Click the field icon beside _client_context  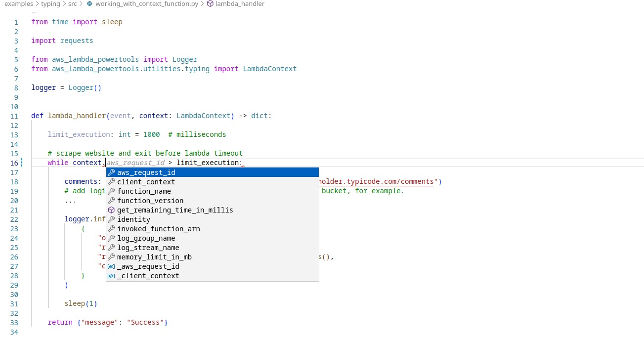point(111,275)
